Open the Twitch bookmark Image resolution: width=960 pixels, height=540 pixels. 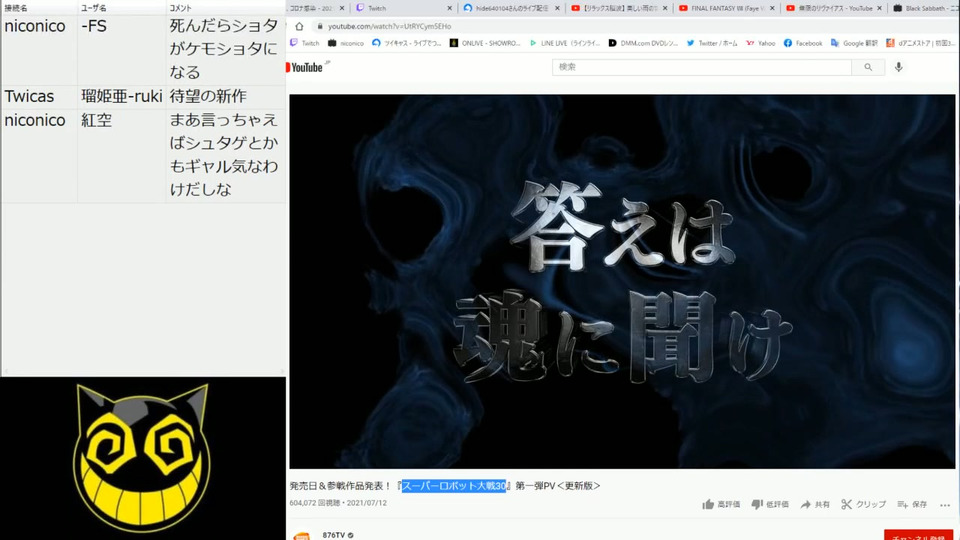305,43
